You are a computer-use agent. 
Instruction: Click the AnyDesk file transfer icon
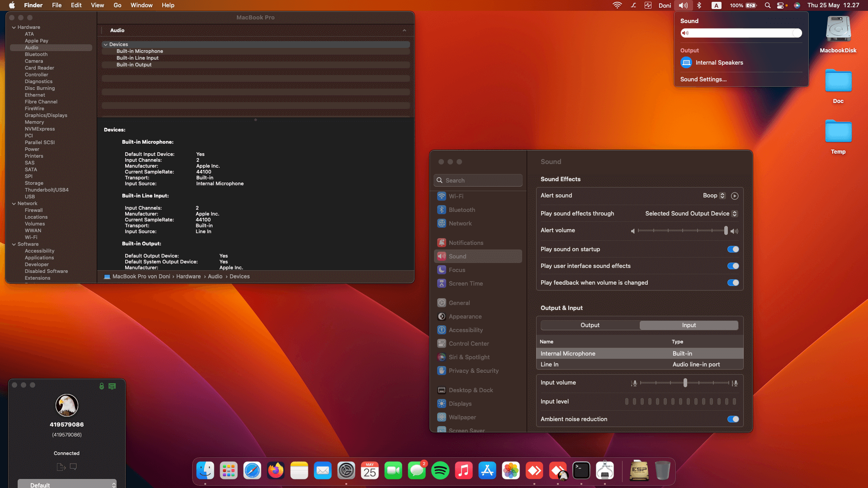(x=61, y=467)
